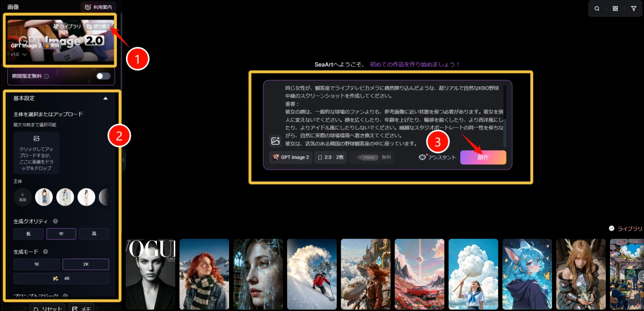Screen dimensions: 644x311
Task: Open the アシスタント assistant
Action: (437, 157)
